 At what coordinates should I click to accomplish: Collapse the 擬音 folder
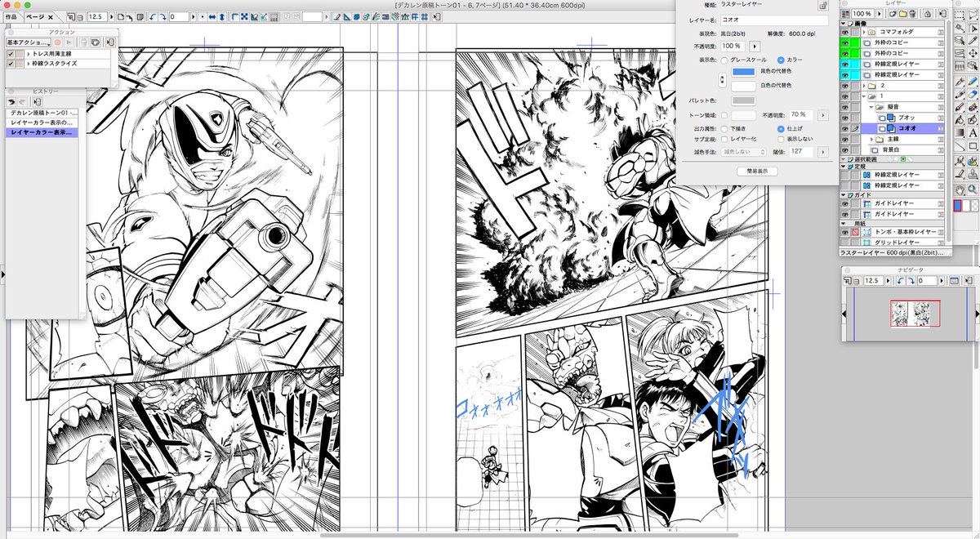[x=871, y=107]
